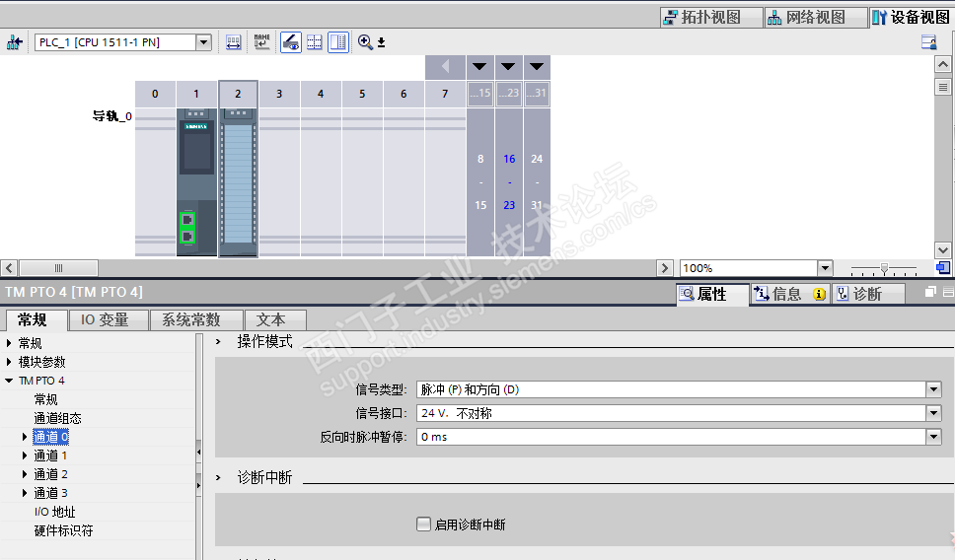Click the 导轨_0 rail label
The height and width of the screenshot is (560, 955).
pos(112,115)
